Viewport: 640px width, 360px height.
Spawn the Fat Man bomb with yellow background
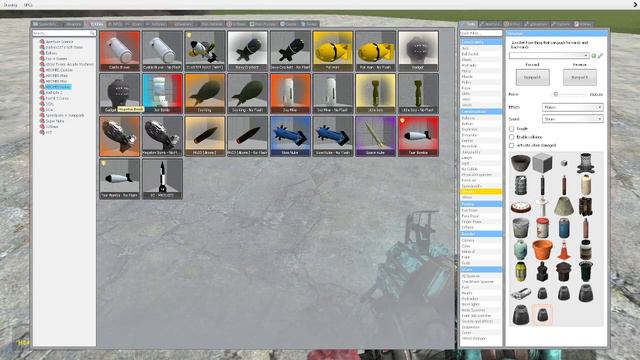coord(333,51)
